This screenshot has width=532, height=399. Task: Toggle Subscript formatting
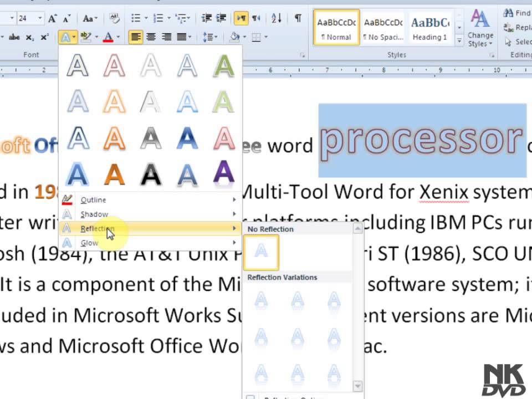tap(30, 37)
